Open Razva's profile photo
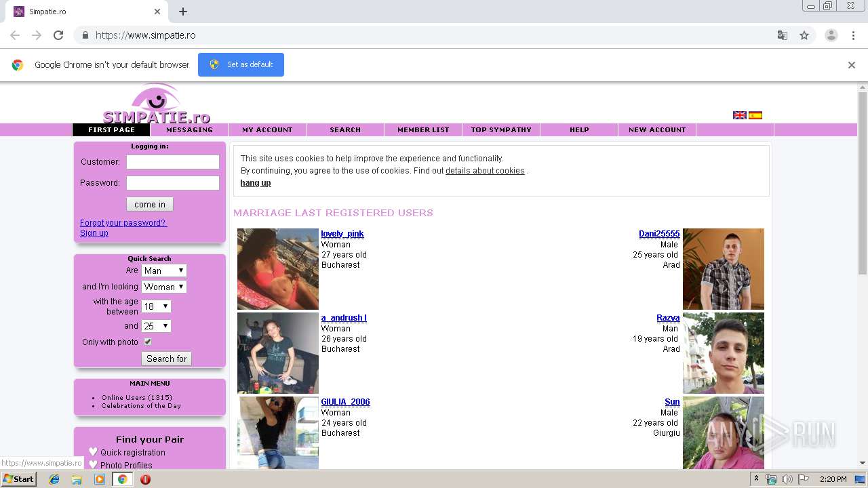Screen dimensions: 868x488 coord(724,353)
